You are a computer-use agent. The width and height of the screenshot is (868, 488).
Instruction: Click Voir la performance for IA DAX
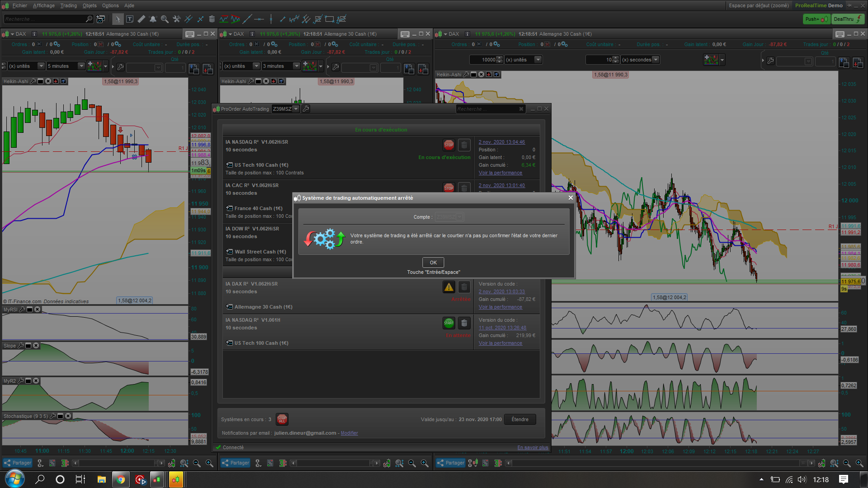pyautogui.click(x=500, y=307)
